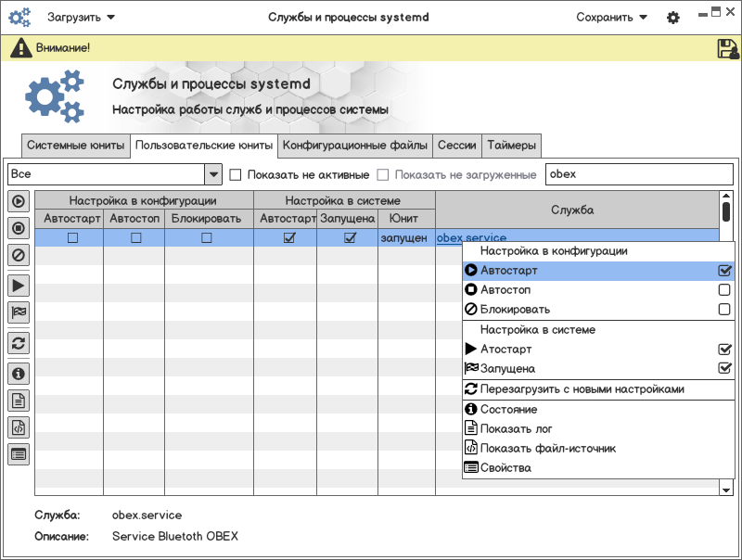Expand the 'Все' filter combo box

coord(212,174)
